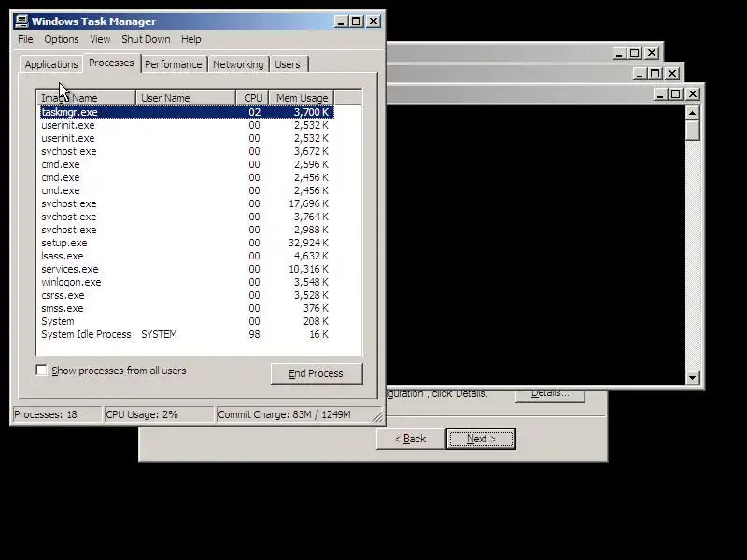Screen dimensions: 747x560
Task: Select the System Idle Process row
Action: [186, 334]
